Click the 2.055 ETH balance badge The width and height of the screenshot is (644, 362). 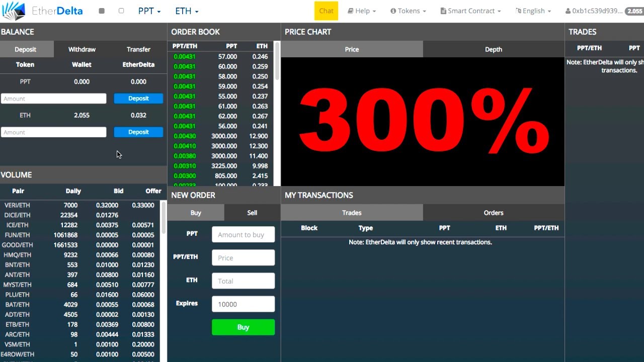click(x=634, y=11)
